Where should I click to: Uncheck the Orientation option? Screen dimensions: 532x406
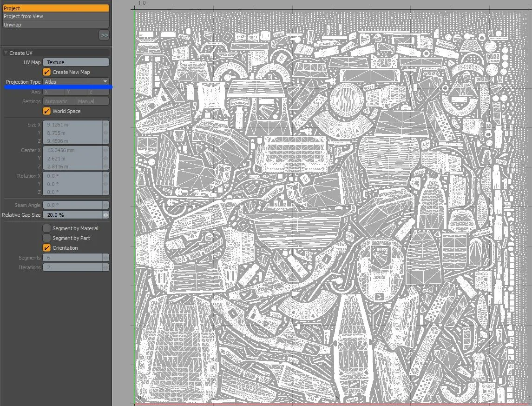click(47, 248)
